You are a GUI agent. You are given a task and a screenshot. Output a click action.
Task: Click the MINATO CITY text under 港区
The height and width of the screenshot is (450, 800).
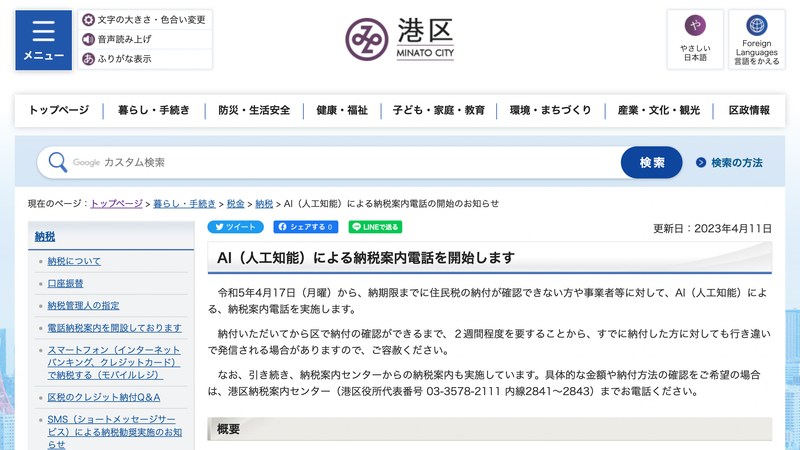pyautogui.click(x=425, y=53)
